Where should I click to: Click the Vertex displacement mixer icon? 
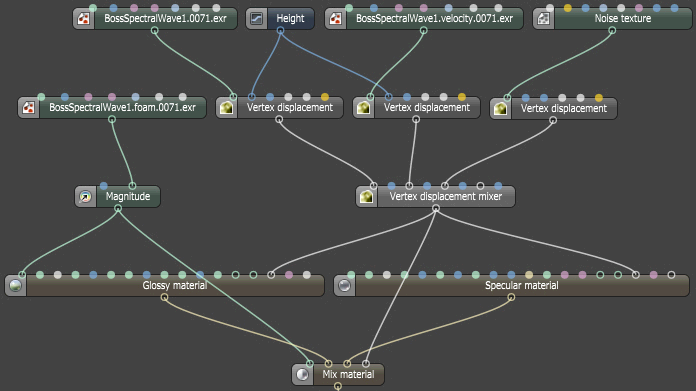[x=367, y=197]
